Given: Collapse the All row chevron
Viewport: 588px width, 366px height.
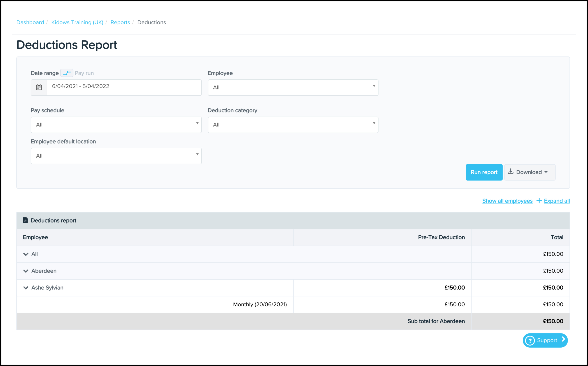Looking at the screenshot, I should click(x=26, y=254).
